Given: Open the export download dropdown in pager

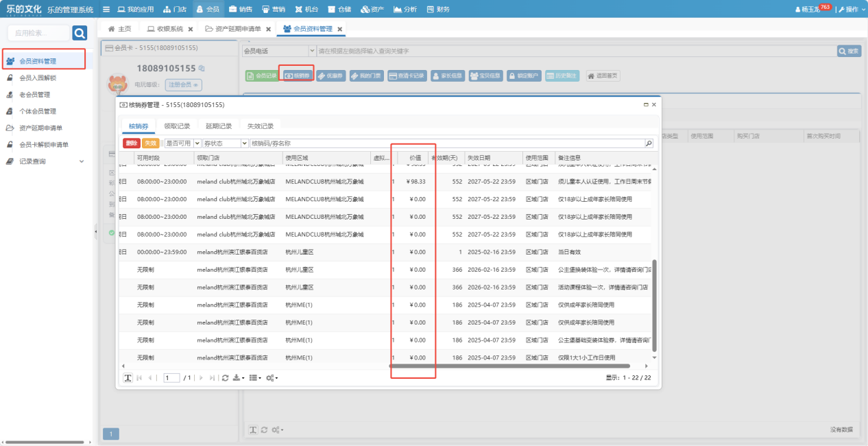Looking at the screenshot, I should point(239,378).
